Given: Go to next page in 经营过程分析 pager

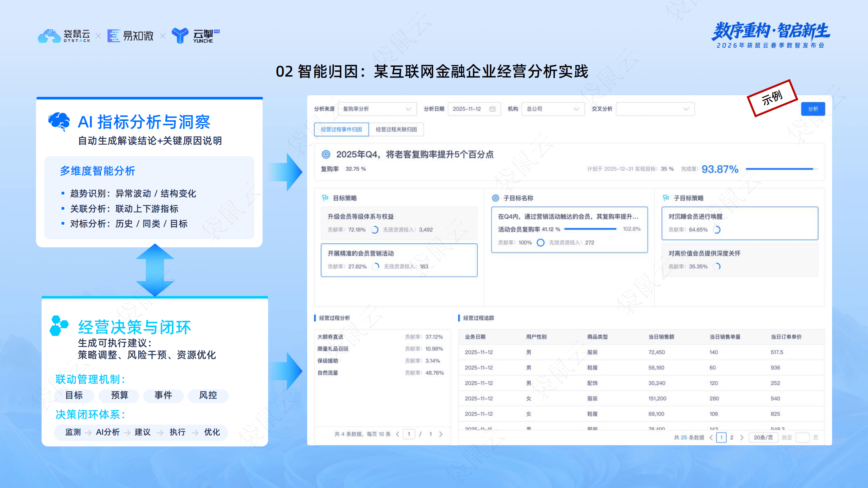Looking at the screenshot, I should pyautogui.click(x=441, y=434).
